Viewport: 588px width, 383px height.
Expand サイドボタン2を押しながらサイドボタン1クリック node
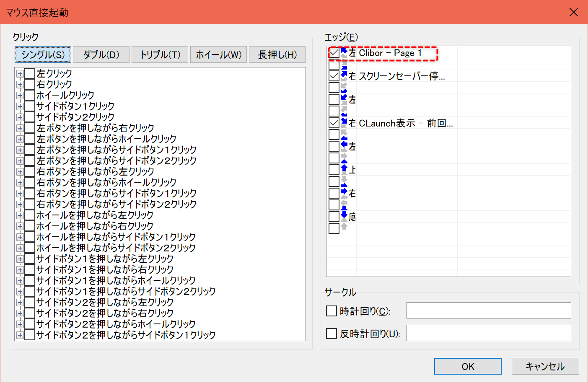pyautogui.click(x=20, y=335)
